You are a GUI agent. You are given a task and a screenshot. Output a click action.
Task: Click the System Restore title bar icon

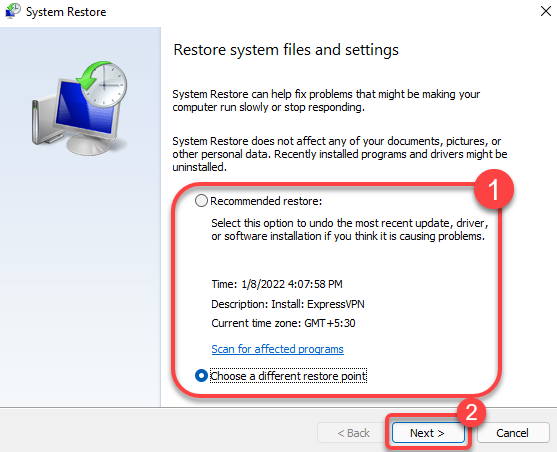point(13,11)
